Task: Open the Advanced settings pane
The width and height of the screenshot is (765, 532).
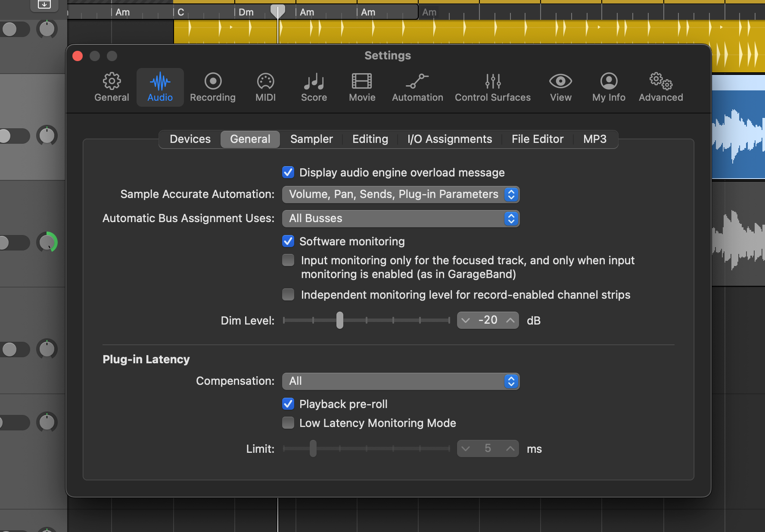Action: click(x=660, y=87)
